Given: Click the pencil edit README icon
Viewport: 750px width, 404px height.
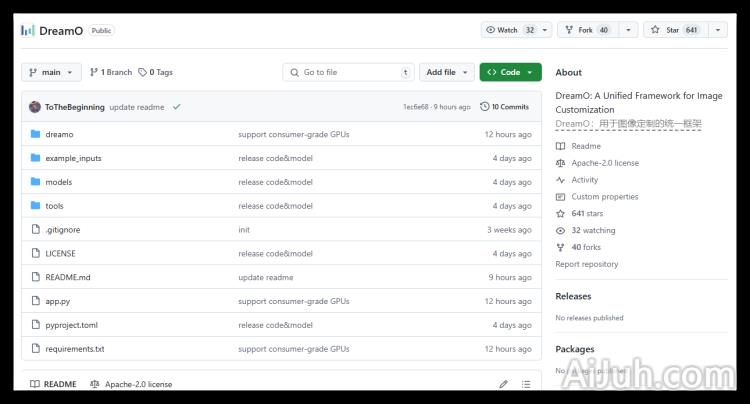Looking at the screenshot, I should tap(503, 384).
